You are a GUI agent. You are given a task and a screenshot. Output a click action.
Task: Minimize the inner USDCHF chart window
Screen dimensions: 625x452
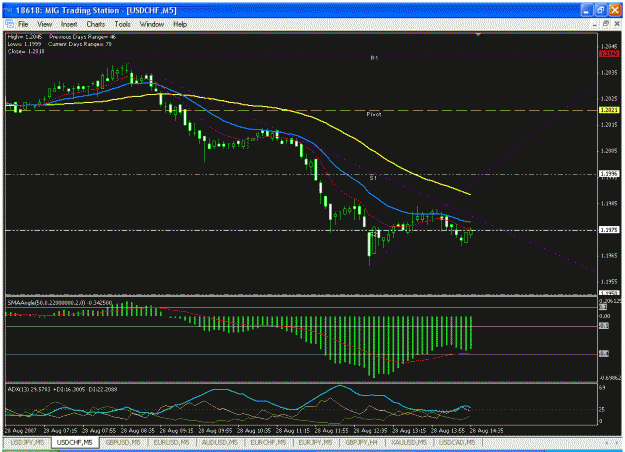tap(594, 24)
